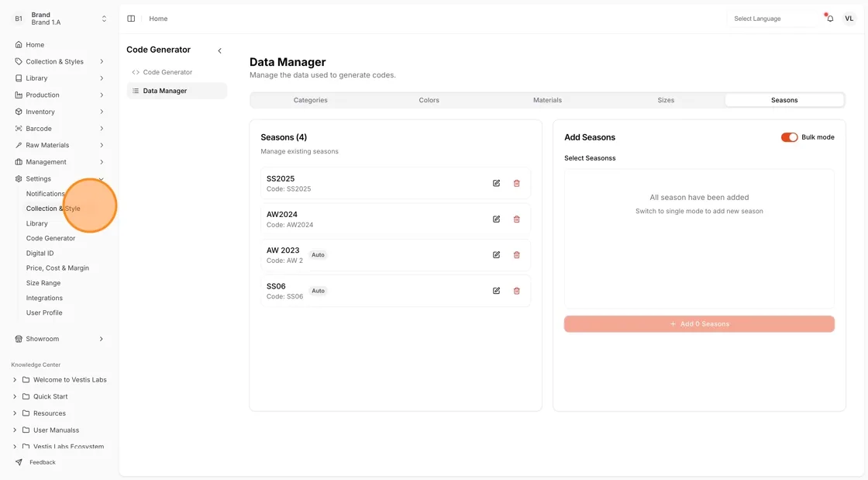868x480 pixels.
Task: Open the notifications bell
Action: point(830,19)
